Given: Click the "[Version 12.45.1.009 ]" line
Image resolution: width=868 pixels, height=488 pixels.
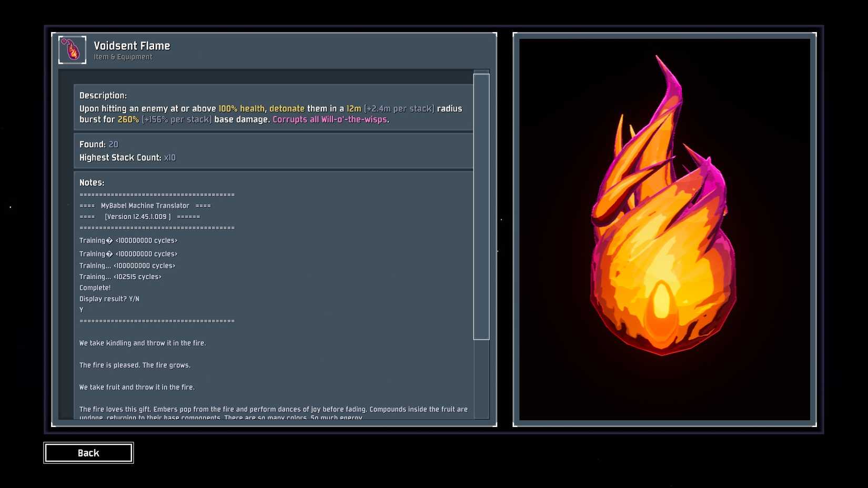Looking at the screenshot, I should click(140, 217).
